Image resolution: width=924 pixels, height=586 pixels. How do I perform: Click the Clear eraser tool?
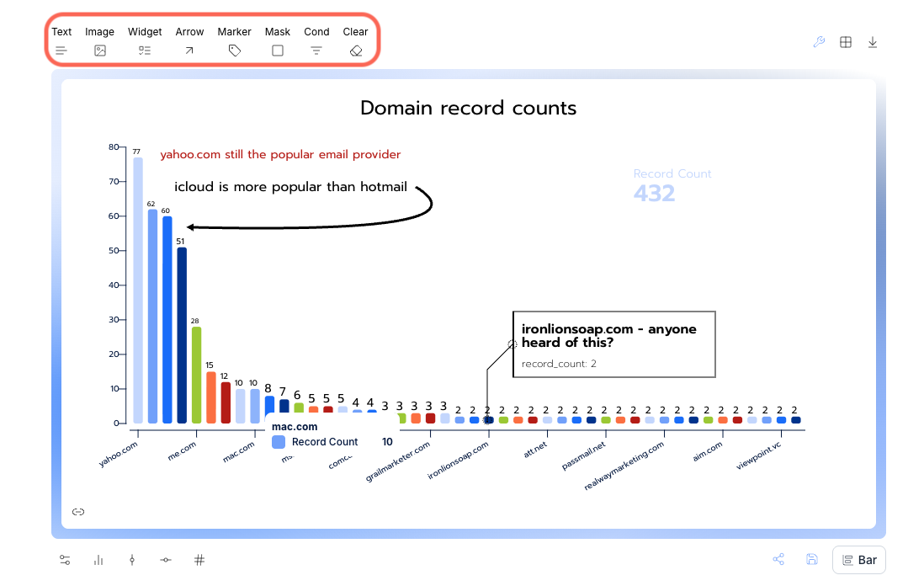point(356,42)
